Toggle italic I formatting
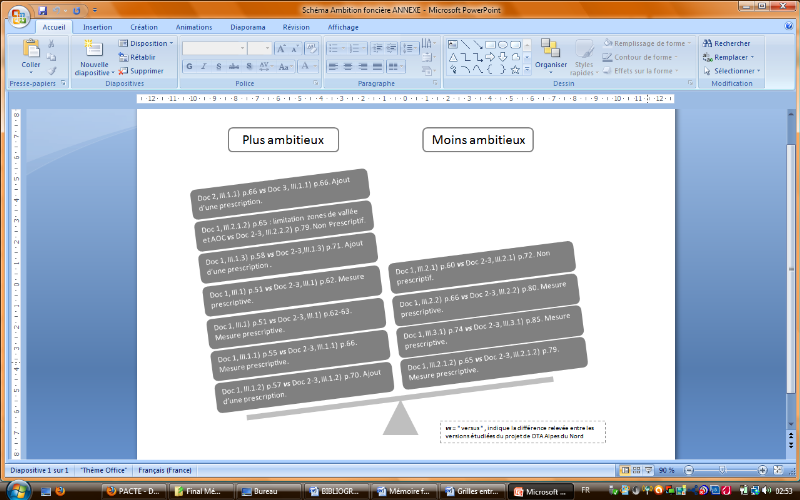The width and height of the screenshot is (800, 500). (204, 66)
